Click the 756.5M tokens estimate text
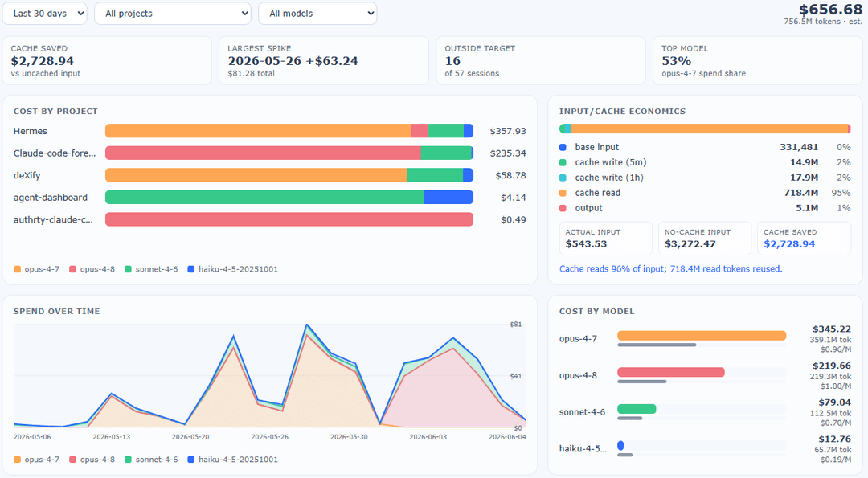The height and width of the screenshot is (478, 868). pyautogui.click(x=823, y=22)
